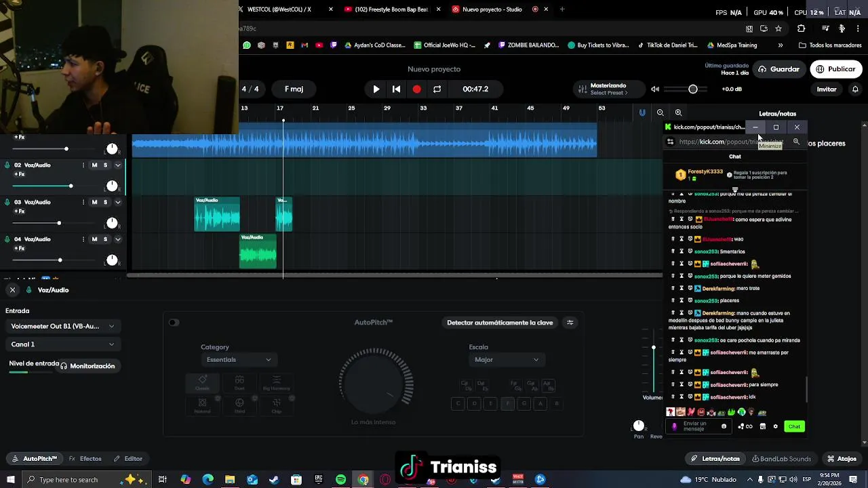Open BandLab Sounds tab

[x=782, y=459]
